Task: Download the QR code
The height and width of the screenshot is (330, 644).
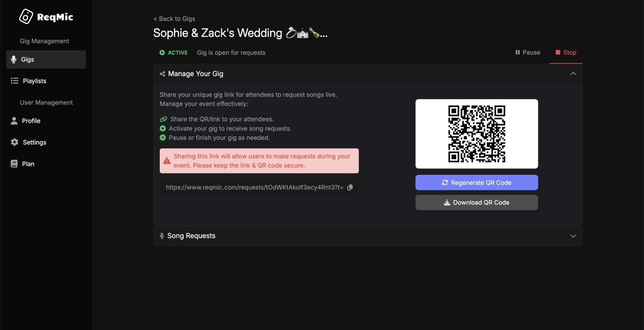Action: (476, 203)
